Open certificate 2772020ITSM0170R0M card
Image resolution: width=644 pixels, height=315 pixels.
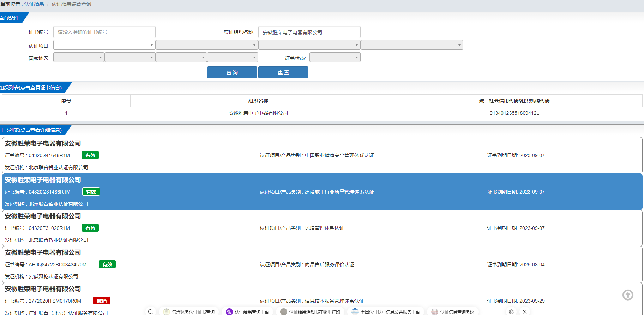(x=322, y=299)
